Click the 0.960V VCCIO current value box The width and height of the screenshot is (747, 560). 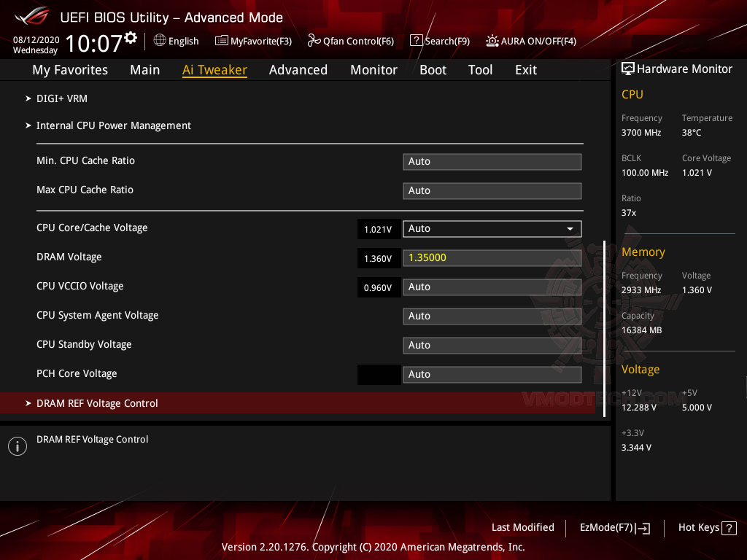click(379, 287)
